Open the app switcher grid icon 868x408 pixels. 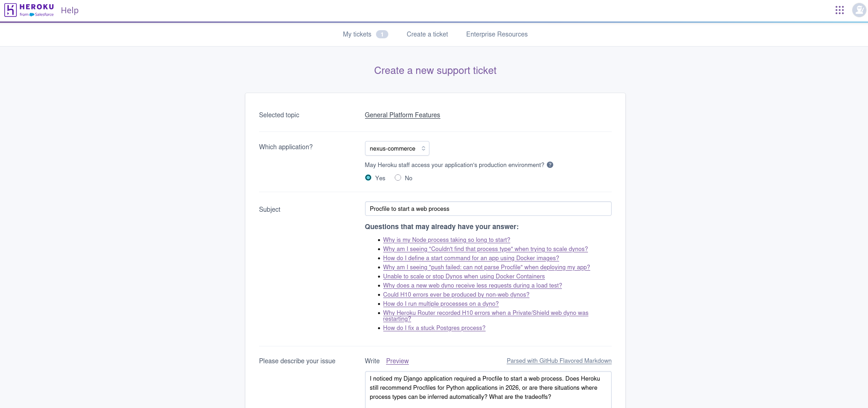[840, 10]
